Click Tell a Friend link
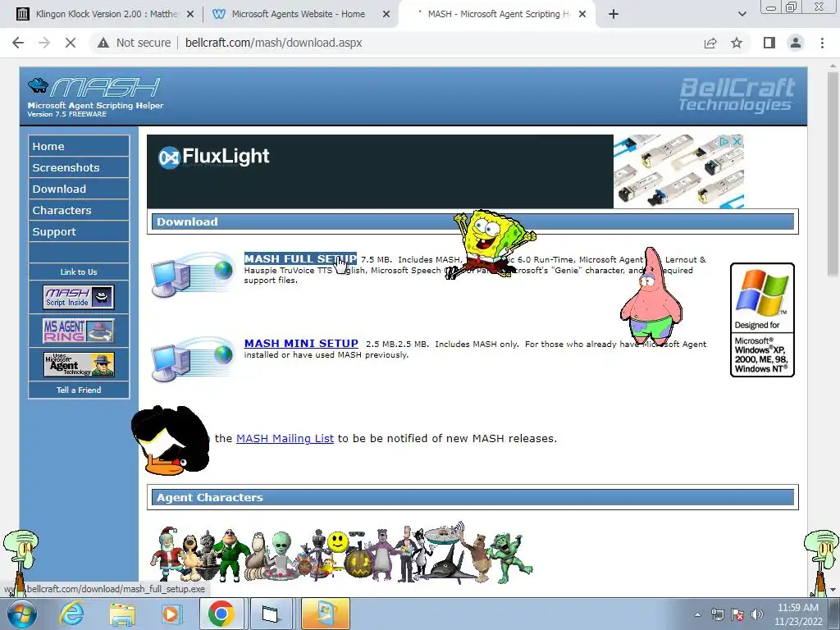Viewport: 840px width, 630px height. pyautogui.click(x=79, y=390)
